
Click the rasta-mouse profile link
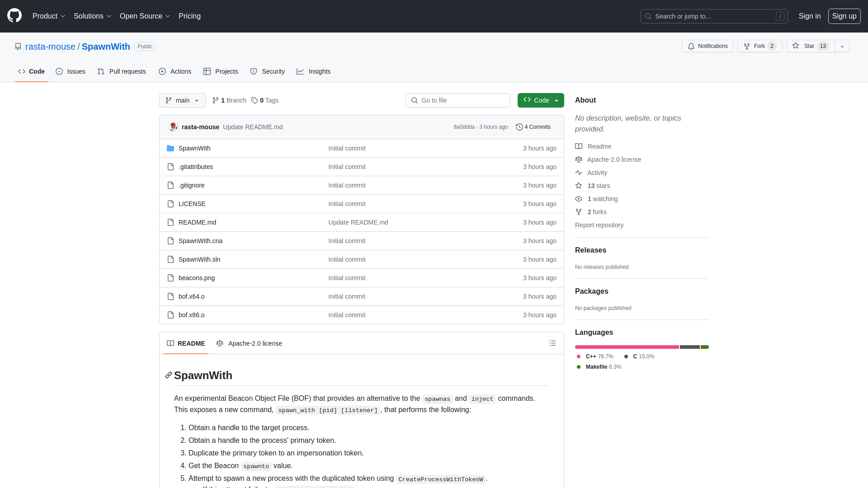coord(50,46)
